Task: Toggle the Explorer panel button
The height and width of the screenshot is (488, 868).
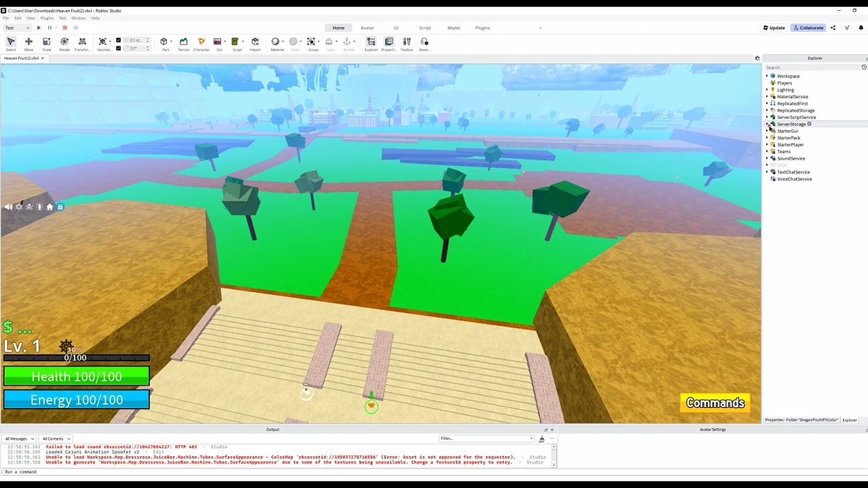Action: coord(371,44)
